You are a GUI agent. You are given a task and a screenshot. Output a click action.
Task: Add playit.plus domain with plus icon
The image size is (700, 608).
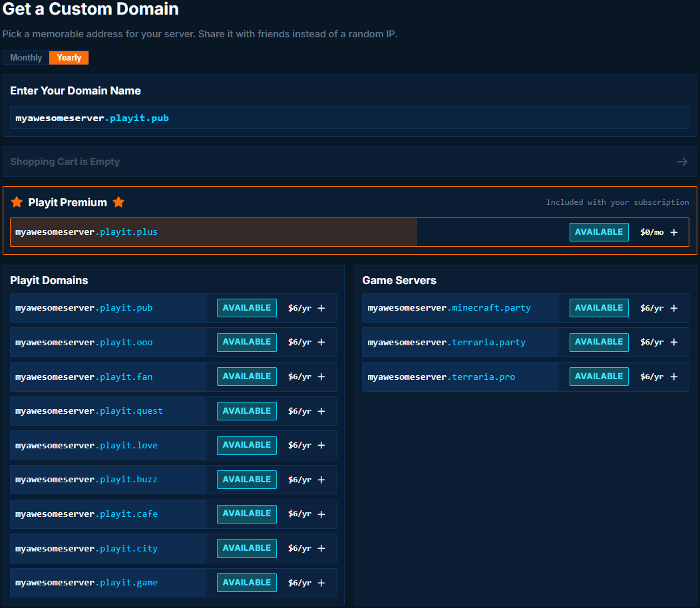coord(674,232)
